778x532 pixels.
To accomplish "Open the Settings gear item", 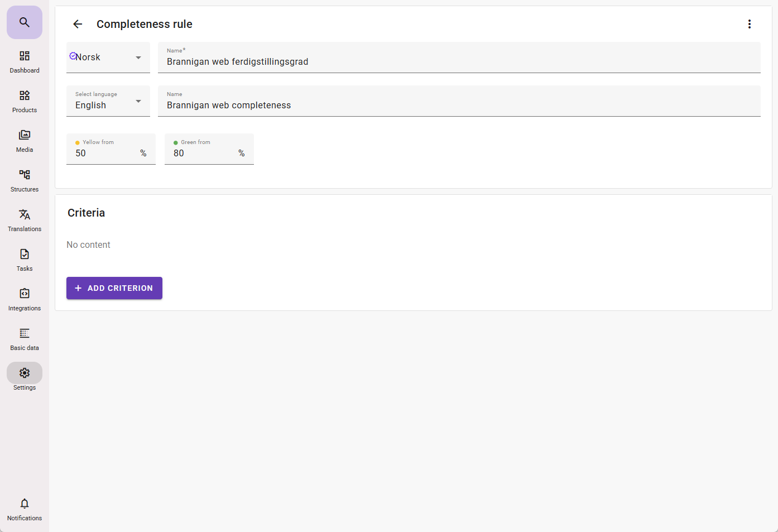I will [25, 378].
